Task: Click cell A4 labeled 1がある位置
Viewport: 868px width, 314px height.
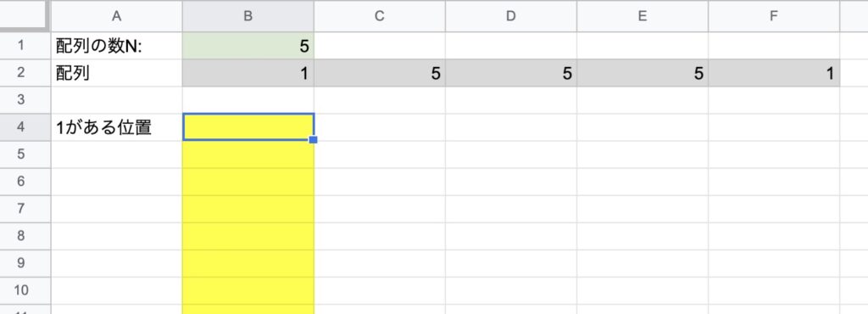Action: [x=117, y=127]
